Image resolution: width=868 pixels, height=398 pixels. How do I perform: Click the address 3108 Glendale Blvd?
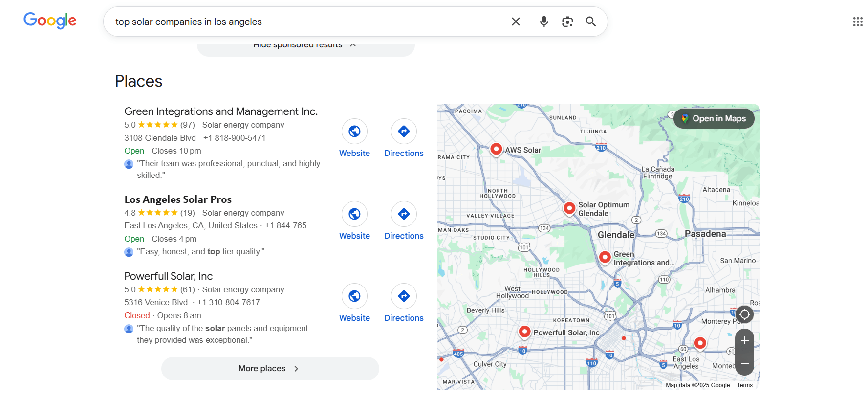point(160,138)
